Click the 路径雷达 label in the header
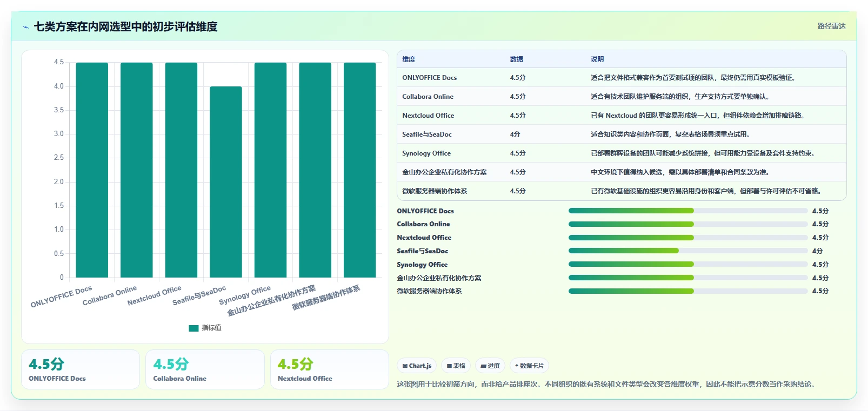Image resolution: width=868 pixels, height=411 pixels. click(x=831, y=26)
